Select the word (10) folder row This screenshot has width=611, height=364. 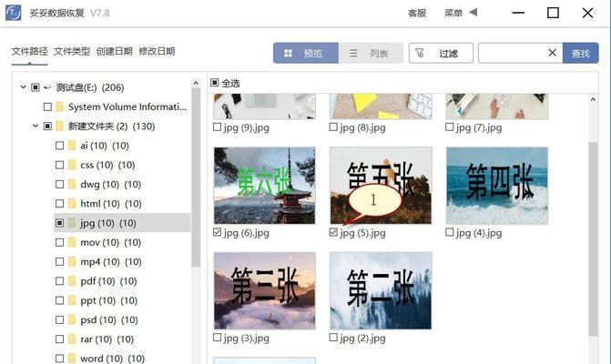(122, 359)
